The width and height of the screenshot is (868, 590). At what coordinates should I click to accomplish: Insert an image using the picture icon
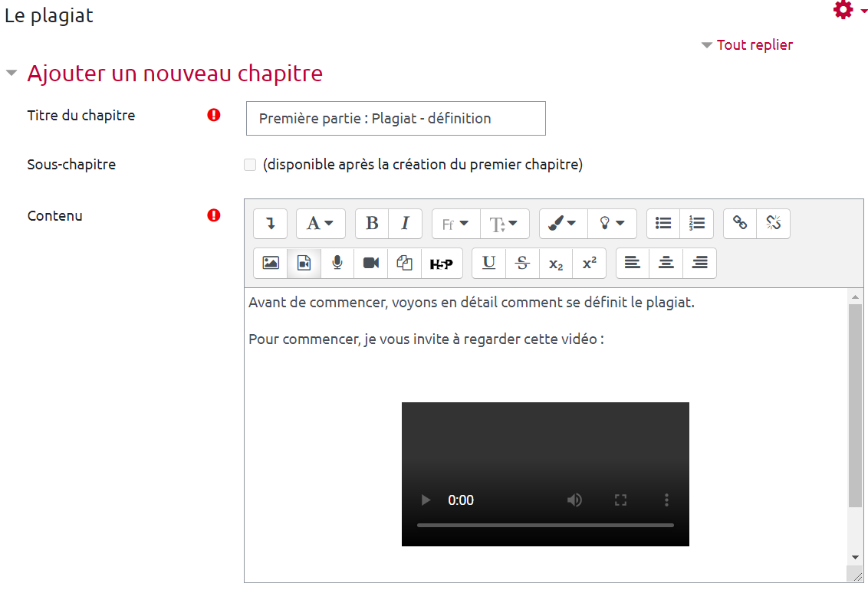click(271, 263)
